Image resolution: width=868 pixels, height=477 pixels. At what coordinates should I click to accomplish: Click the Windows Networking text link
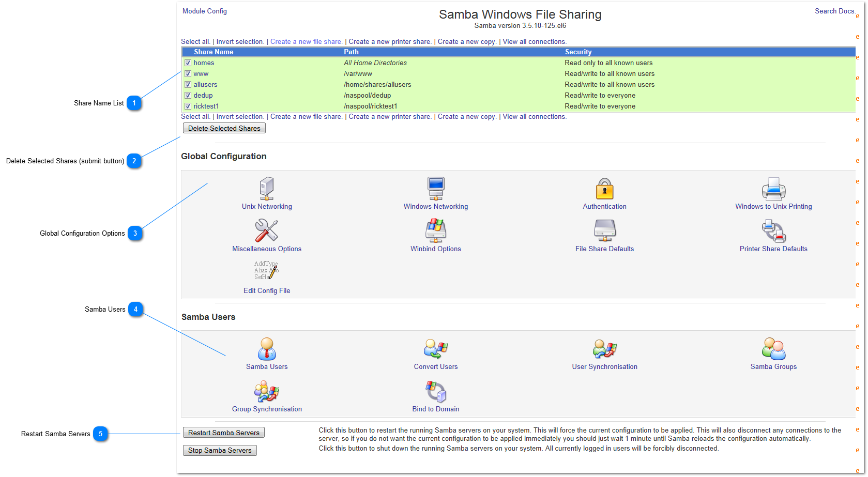click(436, 206)
